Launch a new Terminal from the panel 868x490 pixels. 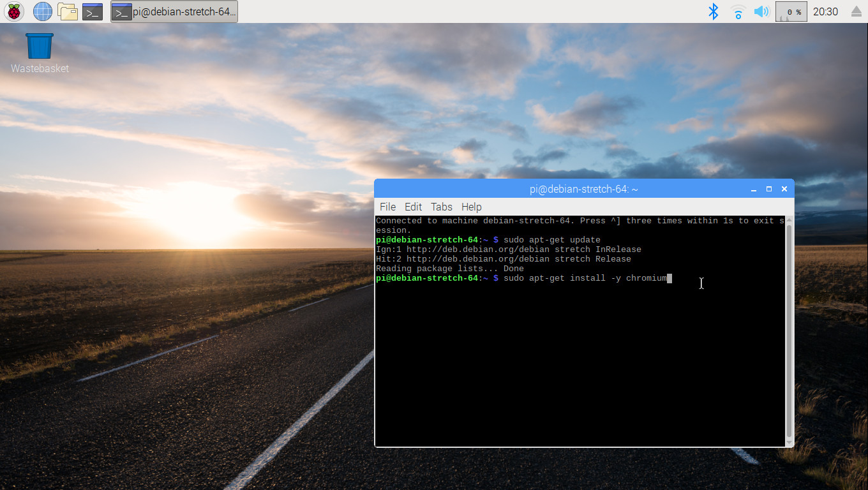(x=93, y=11)
